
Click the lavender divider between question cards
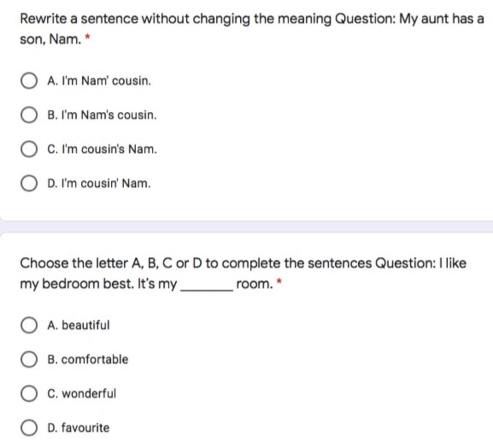(246, 226)
